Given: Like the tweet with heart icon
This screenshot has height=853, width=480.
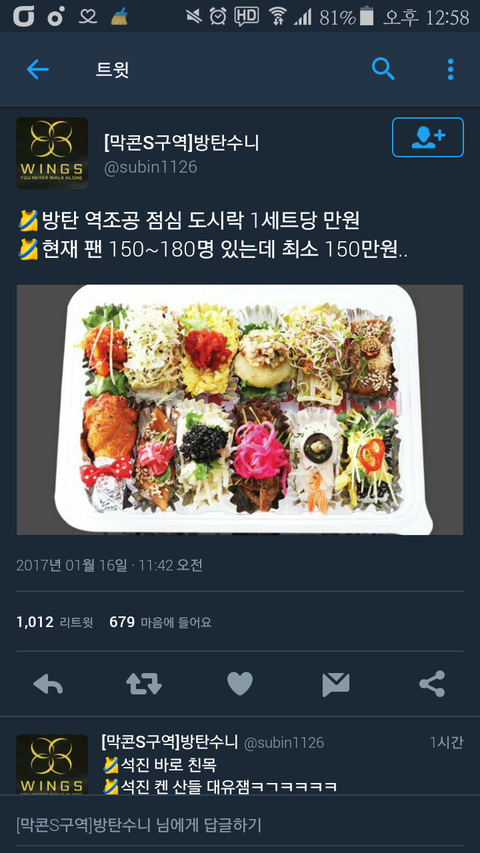Looking at the screenshot, I should 240,684.
